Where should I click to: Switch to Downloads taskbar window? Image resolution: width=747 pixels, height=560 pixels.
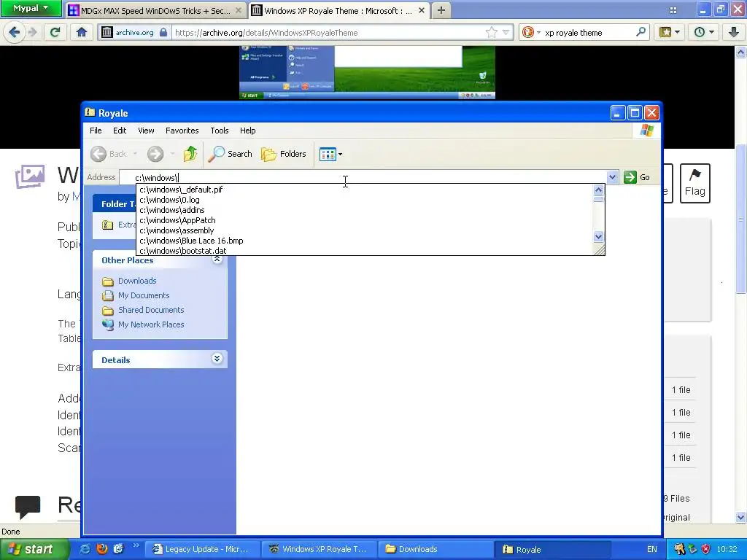coord(435,549)
